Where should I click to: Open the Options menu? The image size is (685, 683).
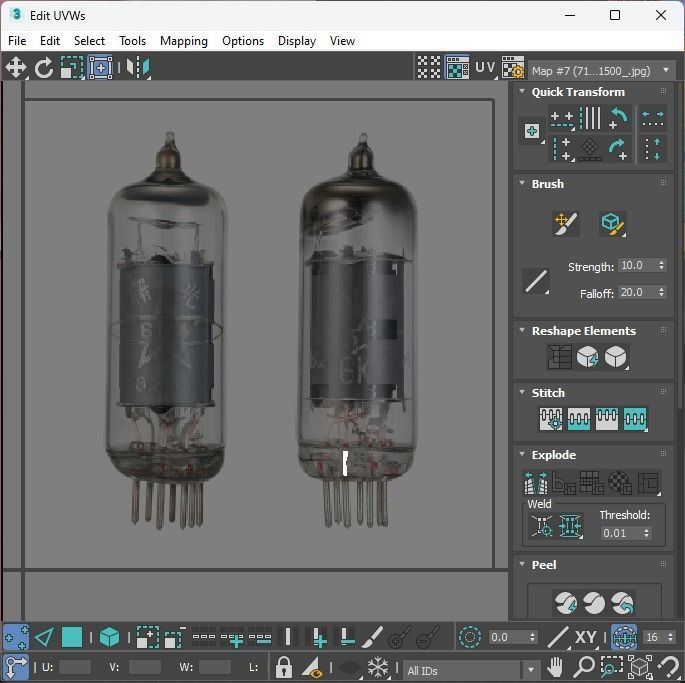(243, 41)
